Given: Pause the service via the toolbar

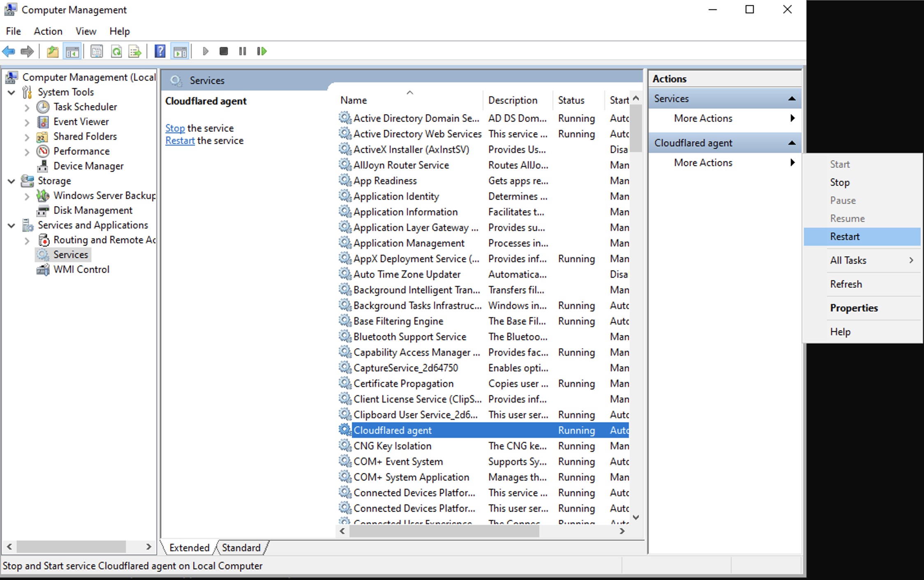Looking at the screenshot, I should click(x=242, y=51).
